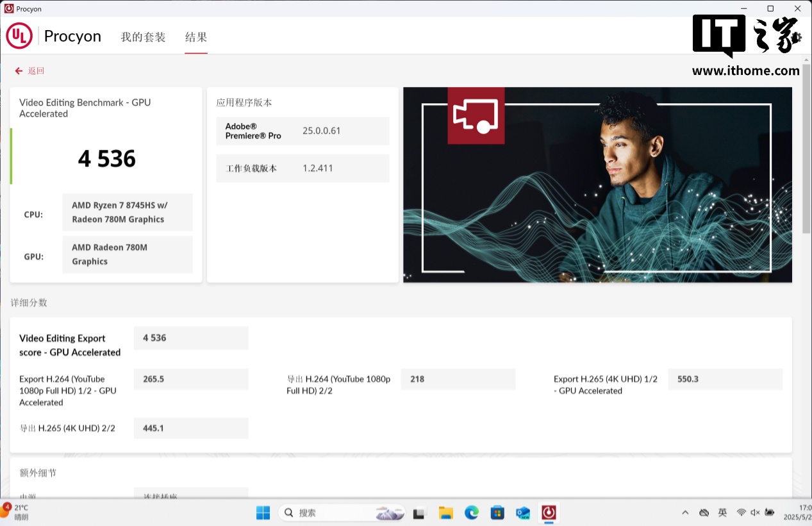
Task: Open Task View from the taskbar
Action: [x=419, y=513]
